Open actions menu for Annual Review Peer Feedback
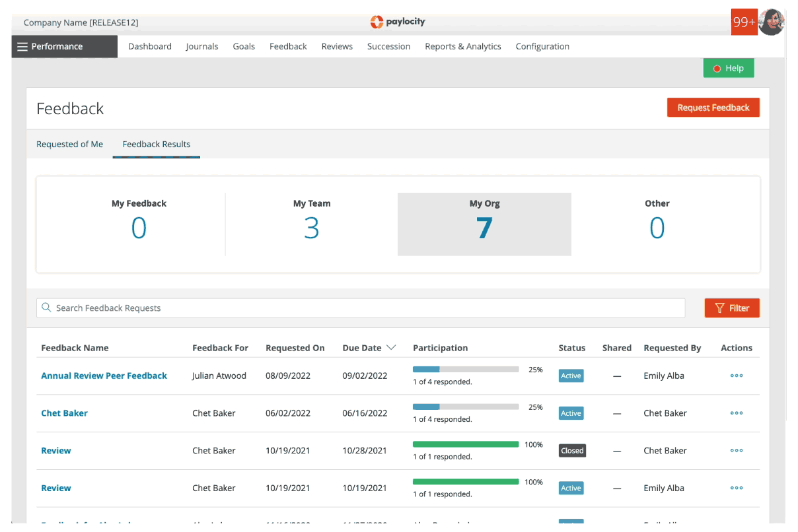This screenshot has height=532, width=798. (736, 376)
